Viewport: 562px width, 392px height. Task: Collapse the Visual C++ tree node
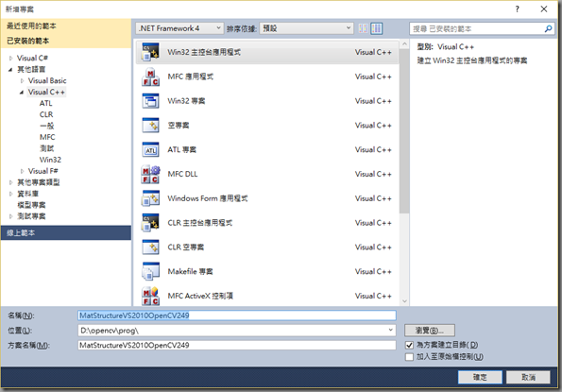[22, 93]
